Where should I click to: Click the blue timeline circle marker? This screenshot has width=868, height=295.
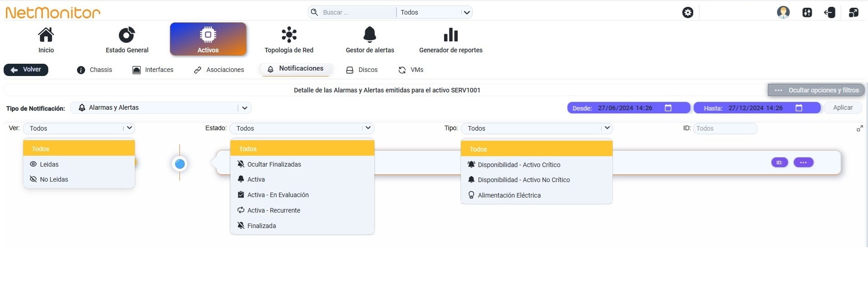click(180, 164)
